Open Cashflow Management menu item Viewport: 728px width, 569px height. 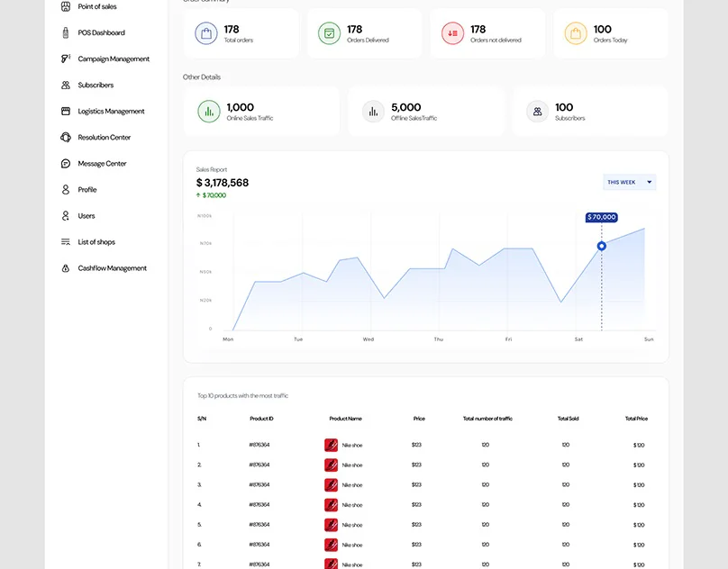113,268
